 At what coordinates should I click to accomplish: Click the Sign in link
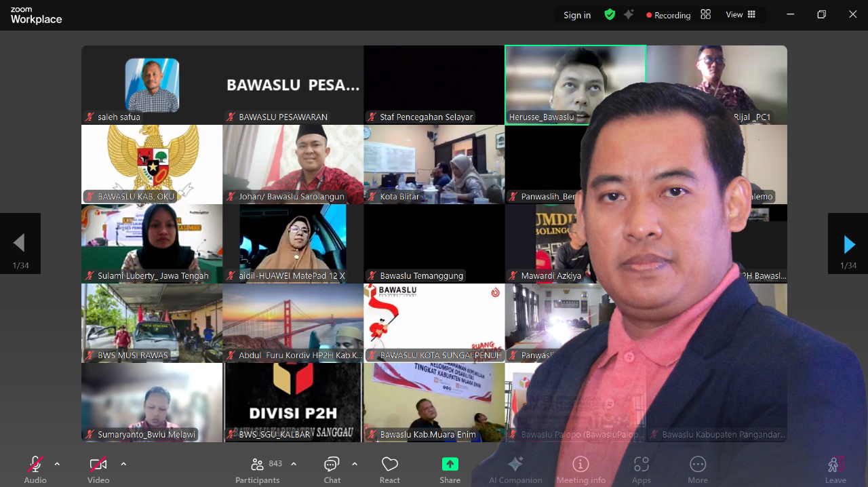coord(576,14)
